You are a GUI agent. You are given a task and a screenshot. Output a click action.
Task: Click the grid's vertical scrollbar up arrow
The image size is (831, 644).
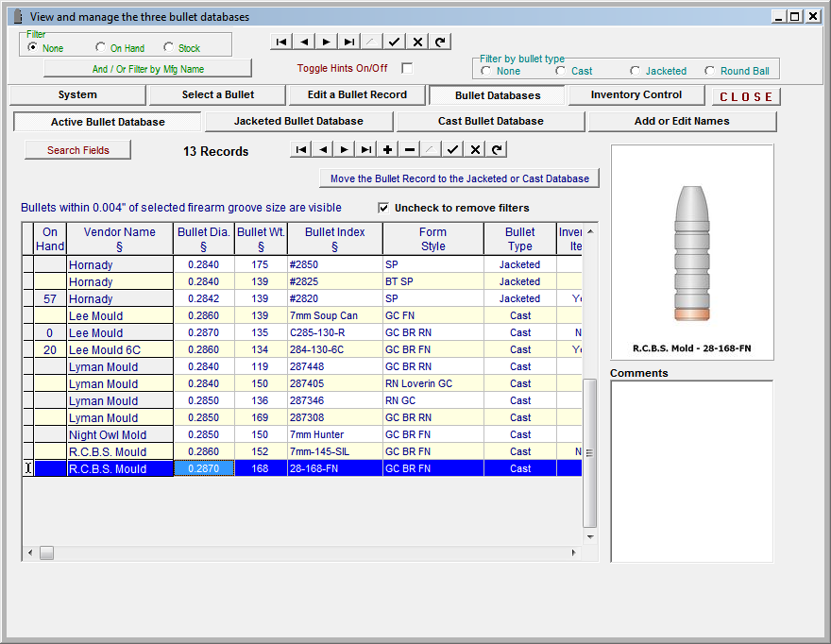point(590,231)
